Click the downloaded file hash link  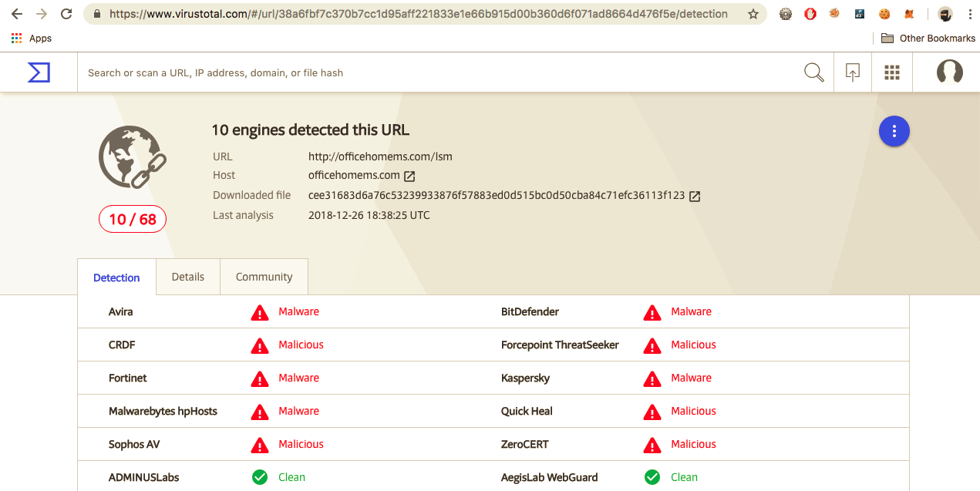pos(497,195)
